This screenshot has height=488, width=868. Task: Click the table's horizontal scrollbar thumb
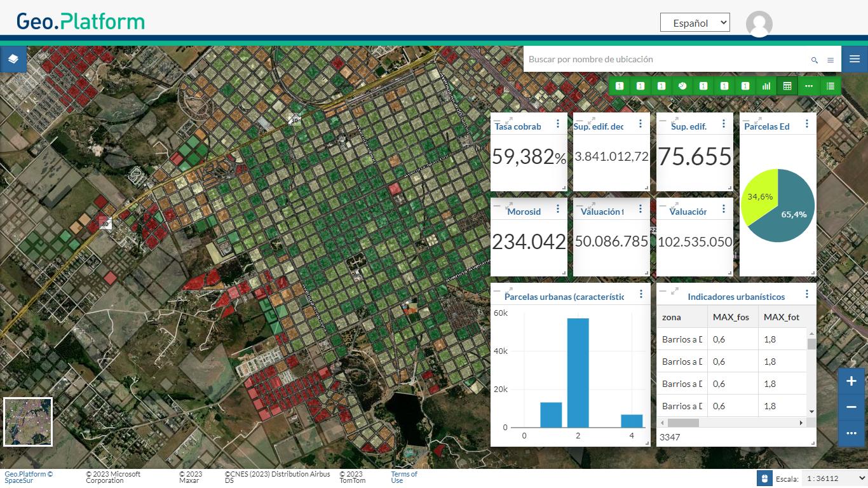[x=683, y=423]
